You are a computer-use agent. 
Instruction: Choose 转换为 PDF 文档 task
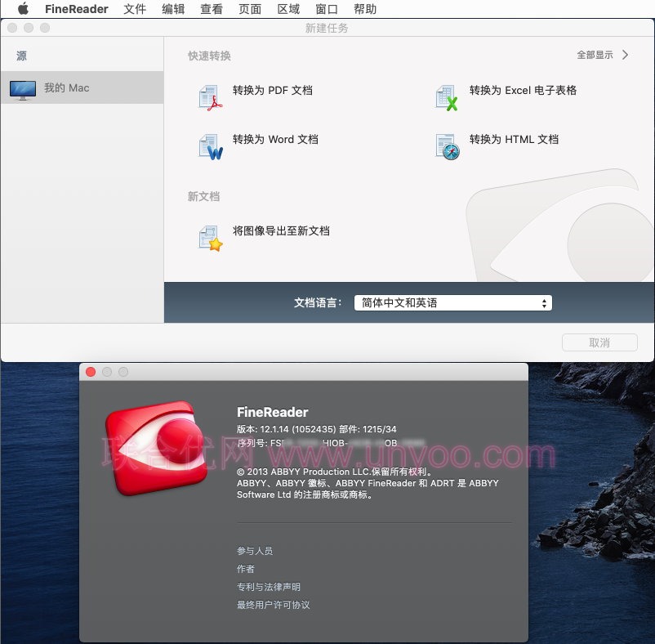272,90
